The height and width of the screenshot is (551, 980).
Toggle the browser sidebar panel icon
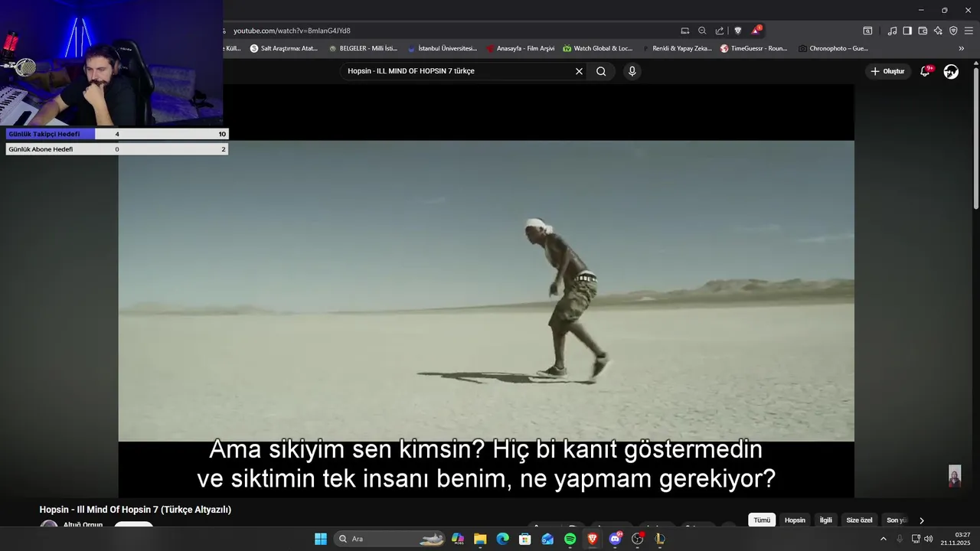pos(907,31)
